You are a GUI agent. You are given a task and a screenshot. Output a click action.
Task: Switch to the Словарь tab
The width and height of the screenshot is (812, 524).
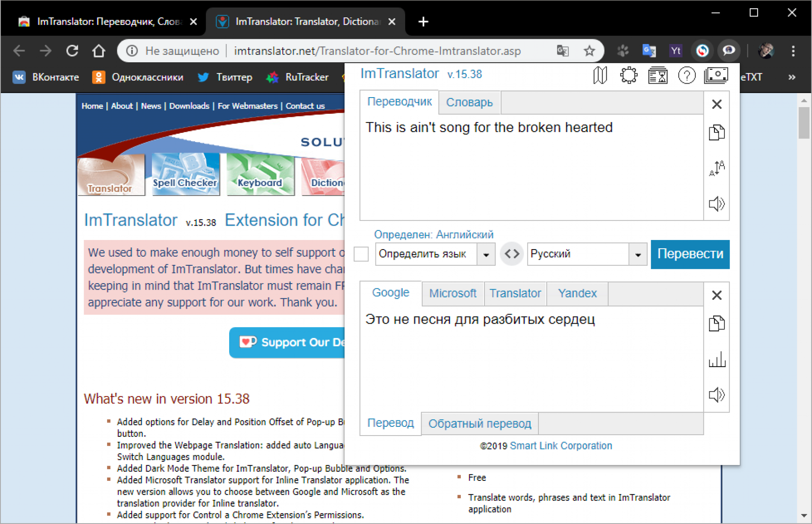469,102
